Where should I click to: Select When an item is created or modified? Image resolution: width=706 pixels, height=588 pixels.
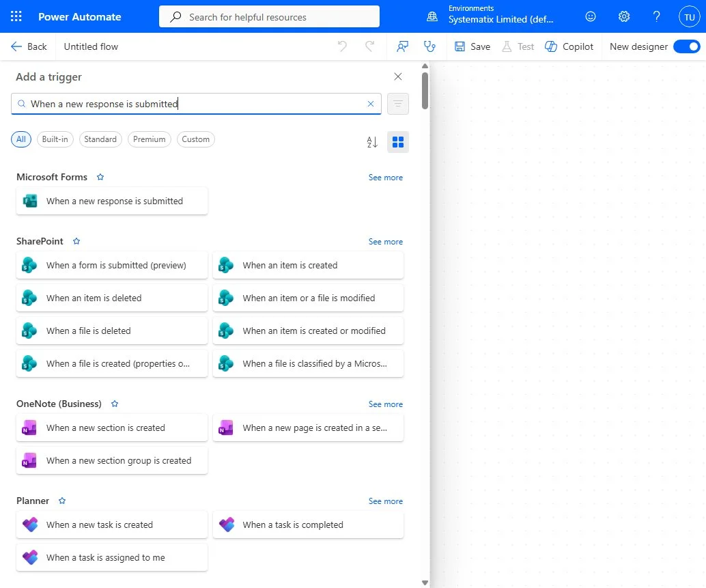308,331
